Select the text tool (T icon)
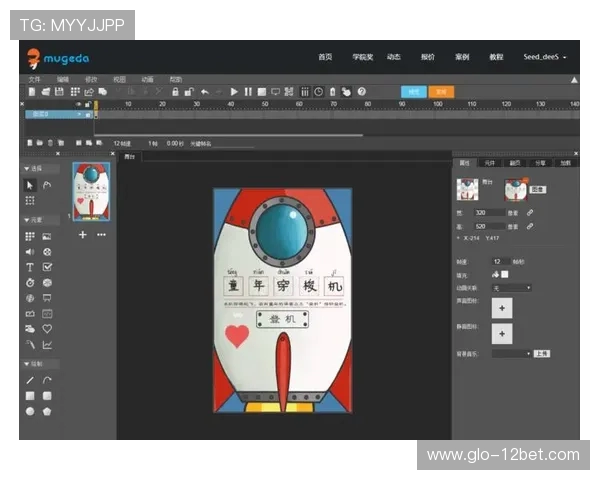 coord(30,267)
